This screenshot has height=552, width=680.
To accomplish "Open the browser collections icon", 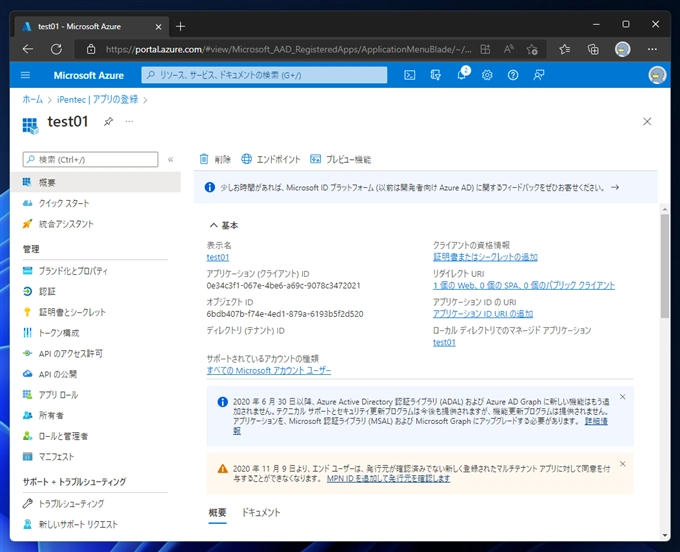I will click(593, 49).
